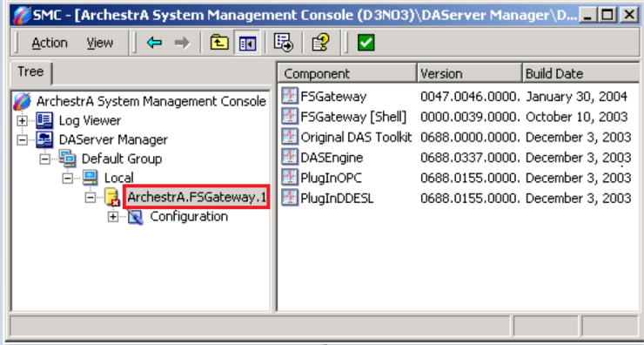Image resolution: width=644 pixels, height=345 pixels.
Task: Sort by the Version column header
Action: coord(469,73)
